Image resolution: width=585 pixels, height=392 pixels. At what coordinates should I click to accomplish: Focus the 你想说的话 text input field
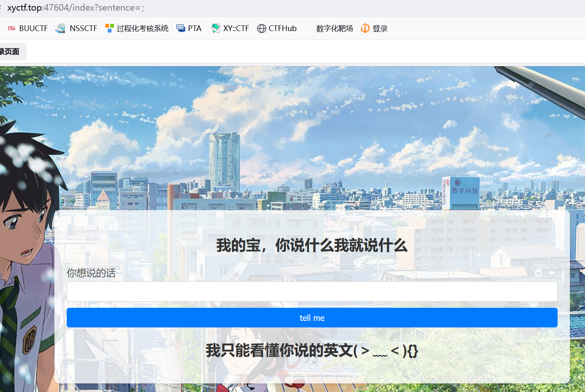pos(312,291)
